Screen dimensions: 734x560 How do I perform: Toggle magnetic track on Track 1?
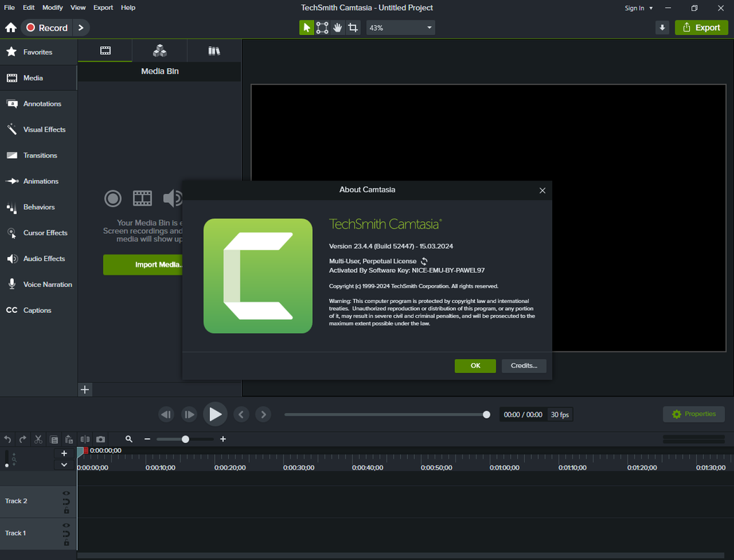(66, 534)
